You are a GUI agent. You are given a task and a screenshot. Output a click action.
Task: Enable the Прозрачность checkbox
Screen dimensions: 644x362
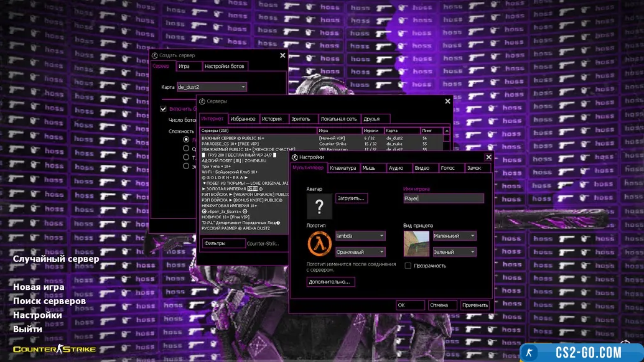point(408,266)
